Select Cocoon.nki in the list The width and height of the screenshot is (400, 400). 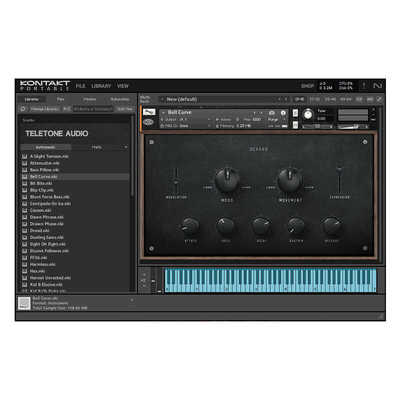coord(75,210)
